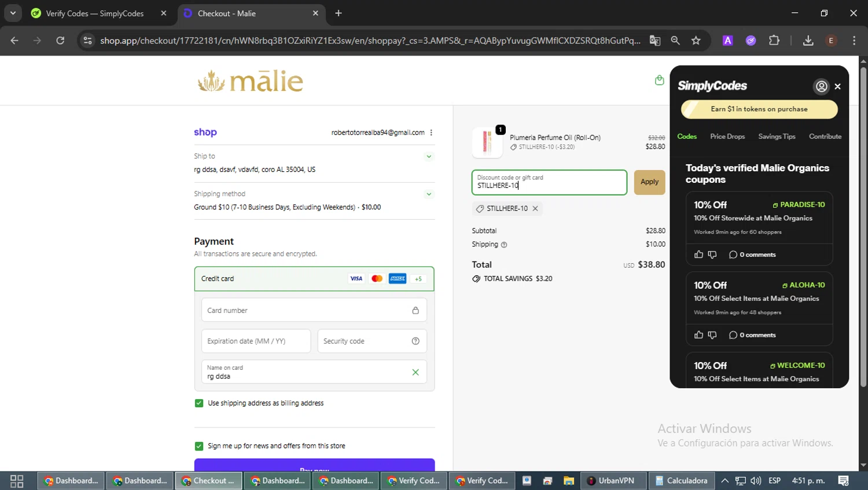This screenshot has width=868, height=490.
Task: Open the Windows notification center
Action: [843, 481]
